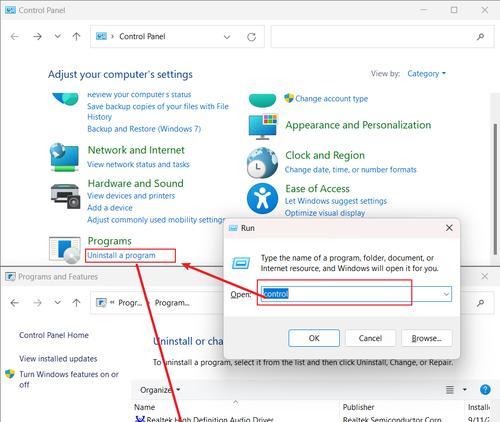The height and width of the screenshot is (422, 500).
Task: Click the Programs disc icon
Action: tap(65, 250)
